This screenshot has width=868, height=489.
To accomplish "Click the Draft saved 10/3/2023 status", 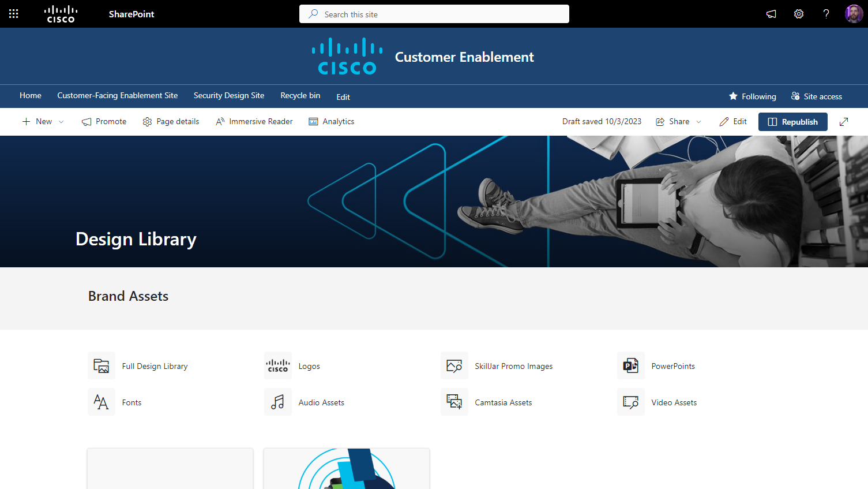I will (x=602, y=122).
